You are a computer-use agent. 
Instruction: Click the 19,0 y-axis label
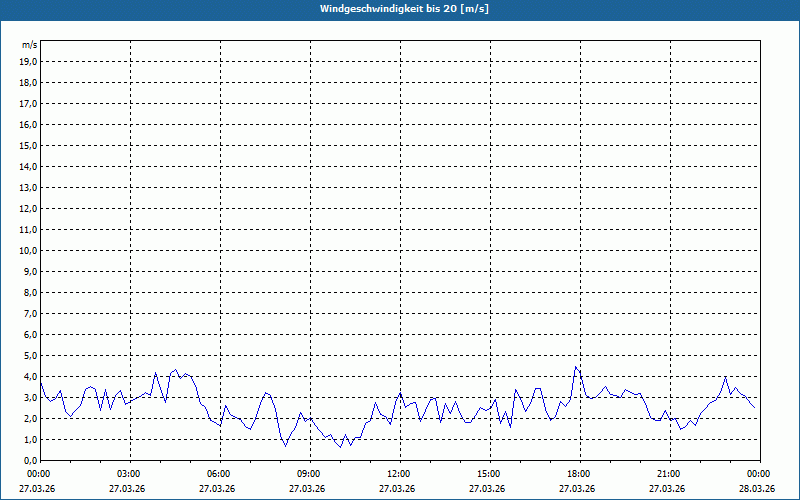[x=29, y=62]
